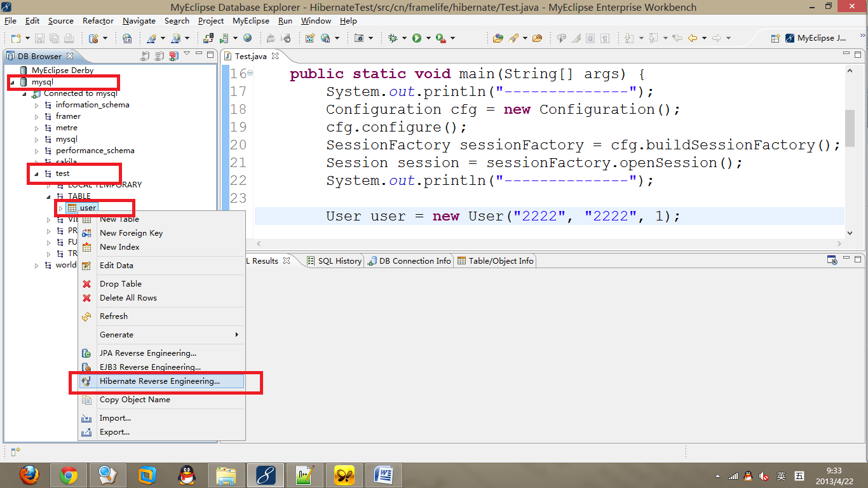This screenshot has height=488, width=868.
Task: Switch to the DB Connection Info tab
Action: coord(414,261)
